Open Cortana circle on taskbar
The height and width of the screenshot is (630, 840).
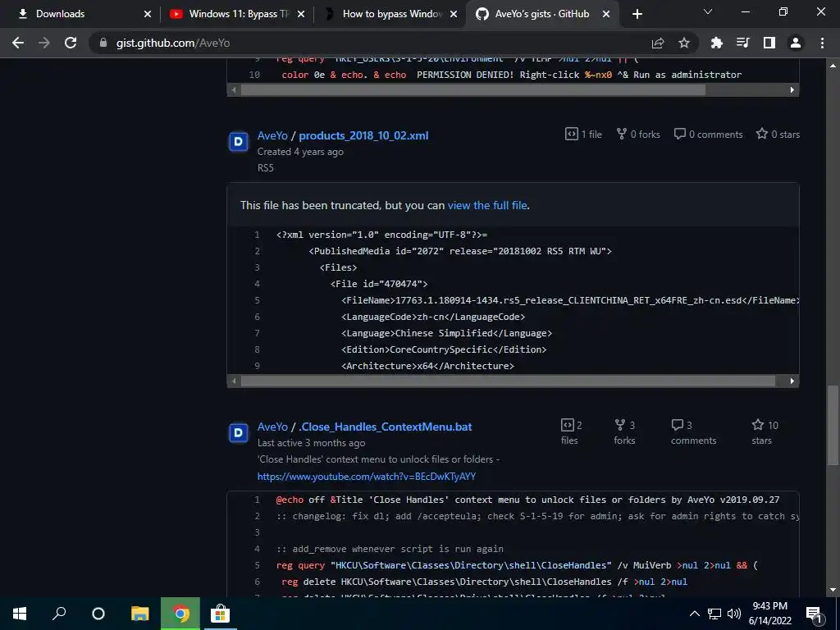(x=98, y=614)
